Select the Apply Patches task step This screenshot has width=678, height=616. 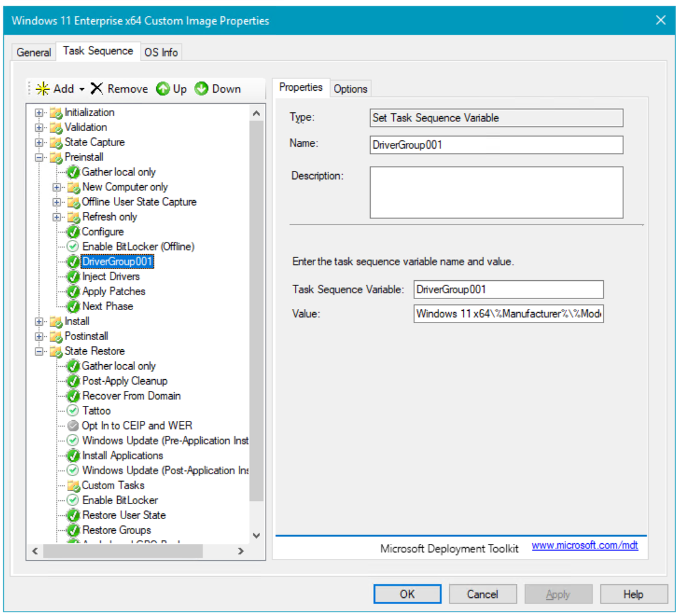click(114, 292)
